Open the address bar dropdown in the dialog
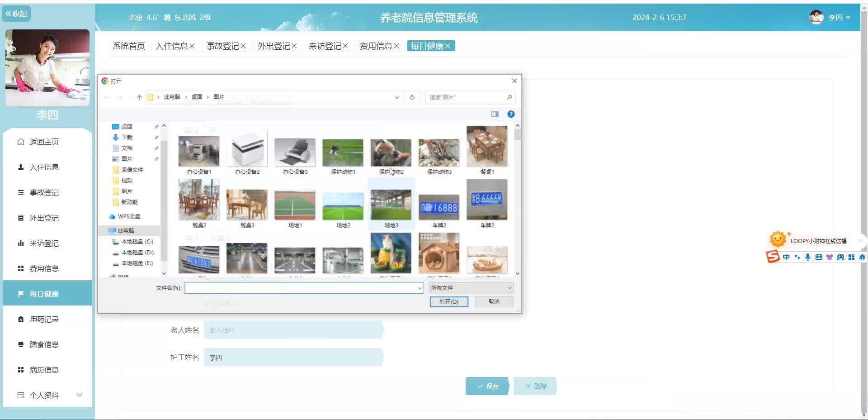This screenshot has width=868, height=420. point(397,97)
